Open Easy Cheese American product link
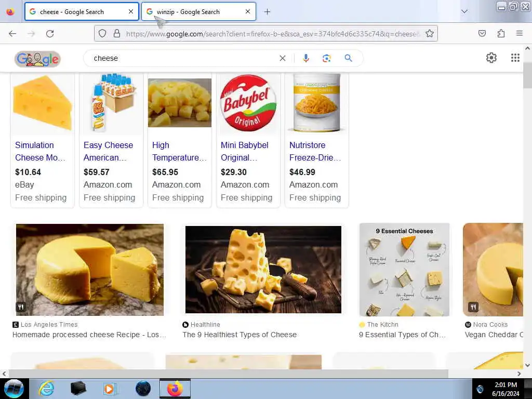Image resolution: width=532 pixels, height=399 pixels. pos(108,151)
